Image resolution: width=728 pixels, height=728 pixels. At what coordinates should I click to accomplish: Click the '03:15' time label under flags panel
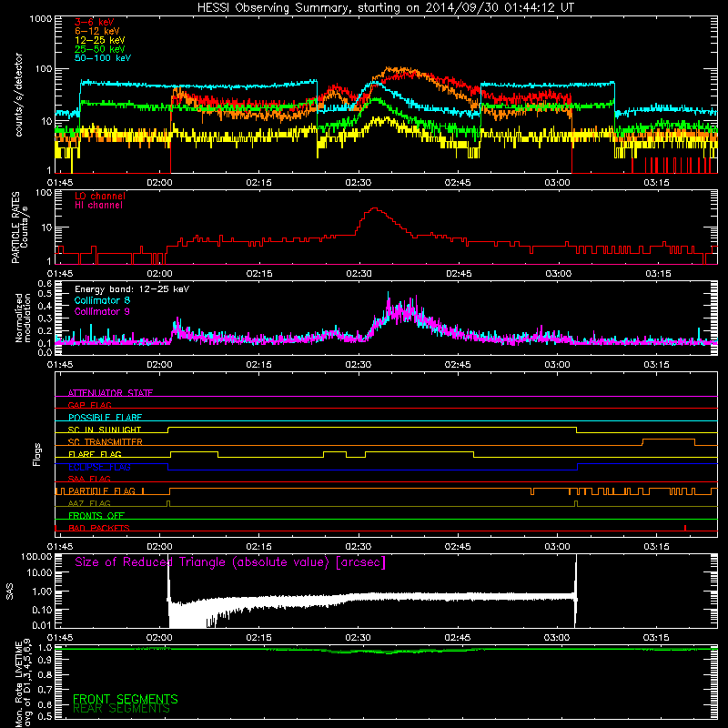coord(656,547)
